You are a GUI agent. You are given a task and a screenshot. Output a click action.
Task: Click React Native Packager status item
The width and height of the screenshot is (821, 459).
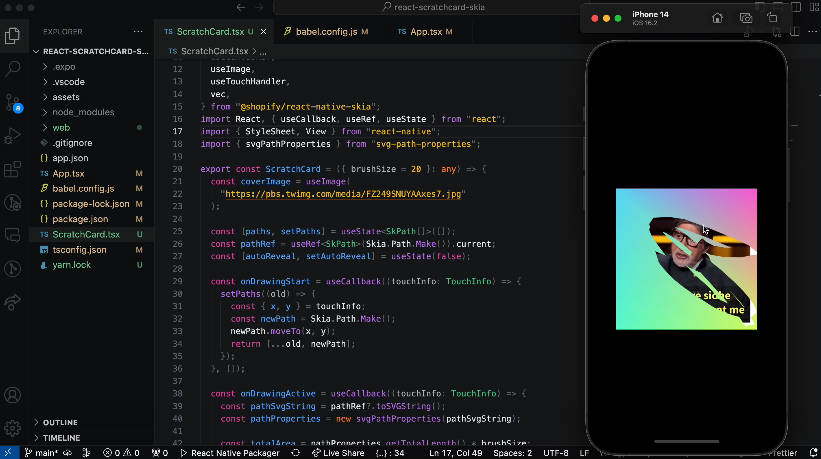(x=230, y=453)
